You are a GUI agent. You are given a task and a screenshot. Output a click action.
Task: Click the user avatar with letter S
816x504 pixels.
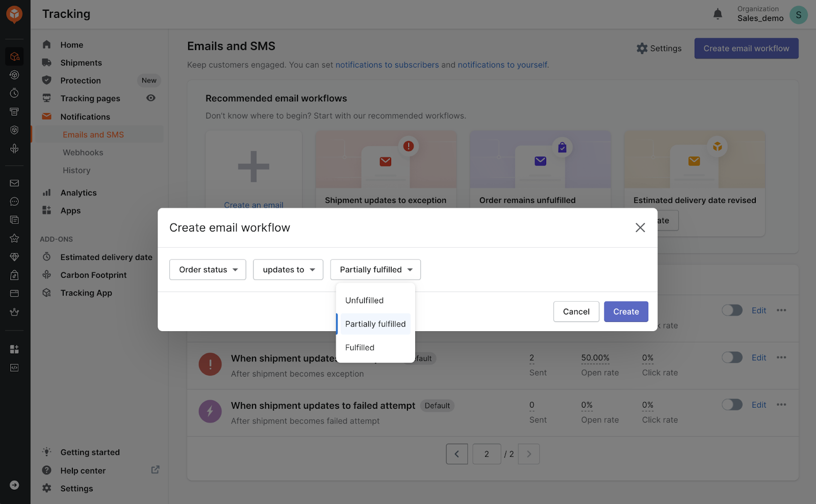point(798,15)
